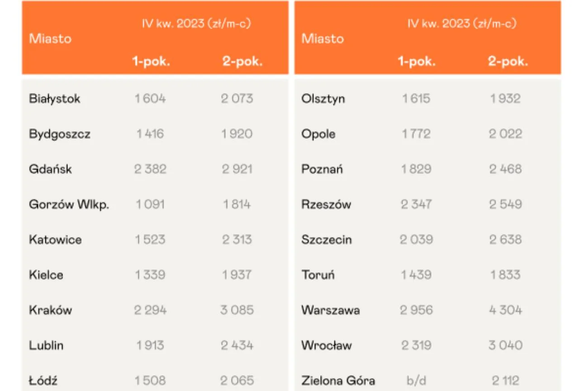Select the Gorzów Wlkp. city name

coord(69,205)
